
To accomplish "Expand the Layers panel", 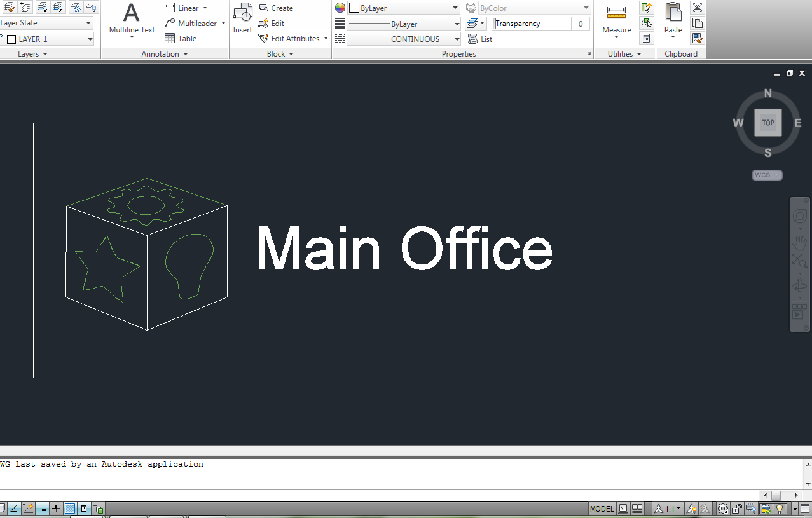I will click(x=32, y=54).
